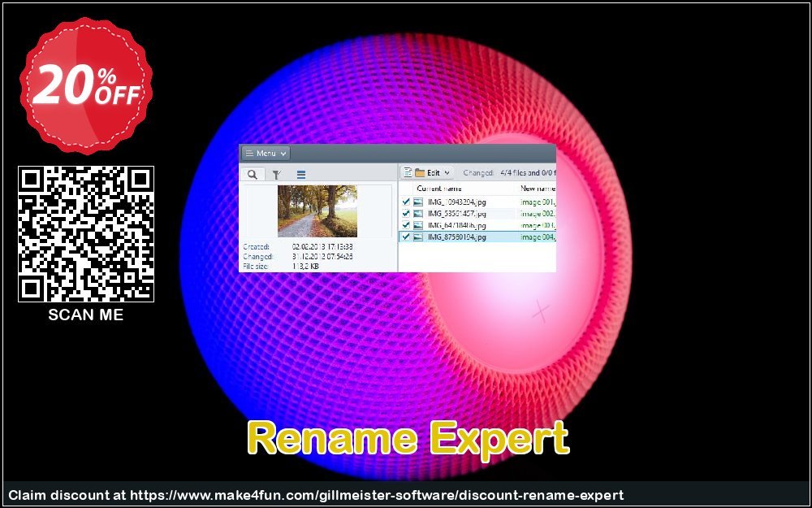812x508 pixels.
Task: Uncheck the checkbox in the third file row
Action: tap(406, 225)
